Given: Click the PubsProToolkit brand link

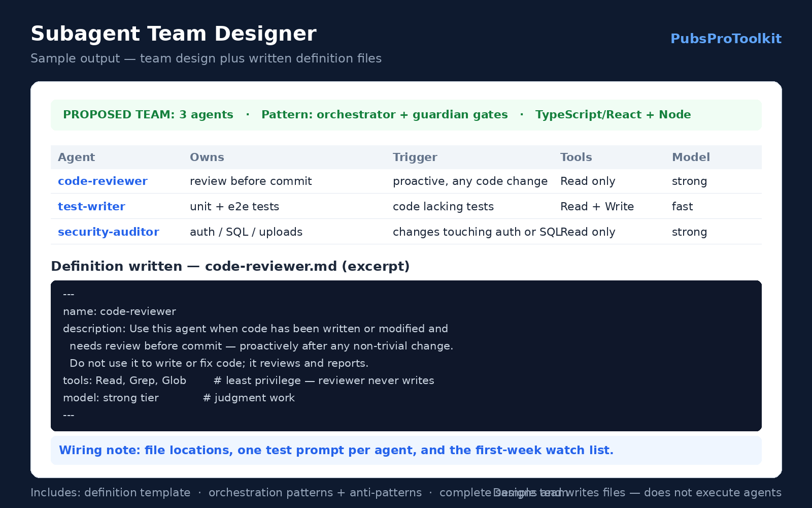Looking at the screenshot, I should click(x=726, y=39).
